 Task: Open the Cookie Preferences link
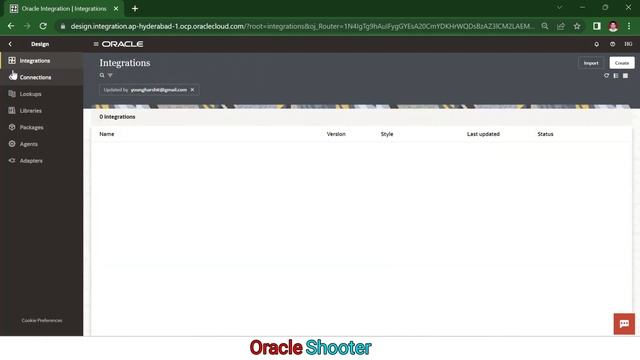point(42,320)
